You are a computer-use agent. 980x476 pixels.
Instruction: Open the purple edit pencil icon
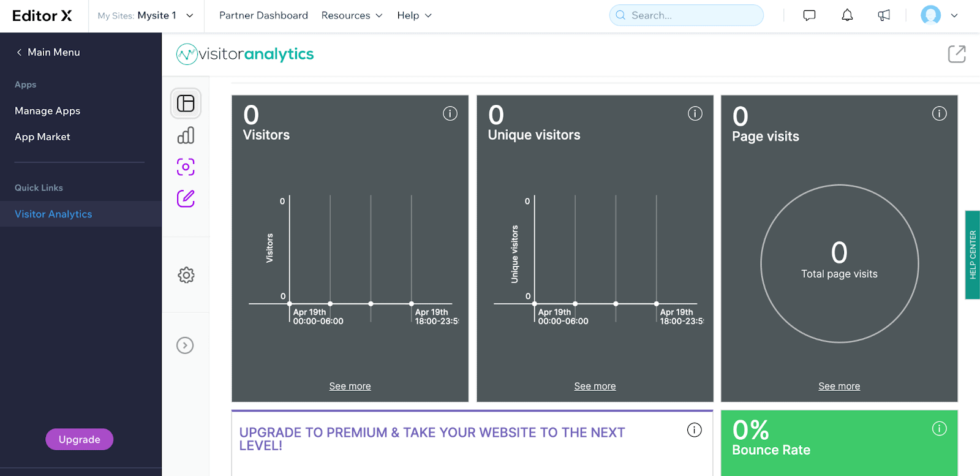click(x=186, y=198)
